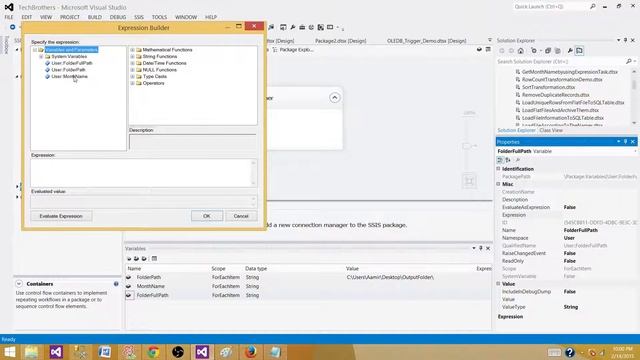Select the MonthName variable row
Screen dimensions: 640x360
(x=308, y=286)
